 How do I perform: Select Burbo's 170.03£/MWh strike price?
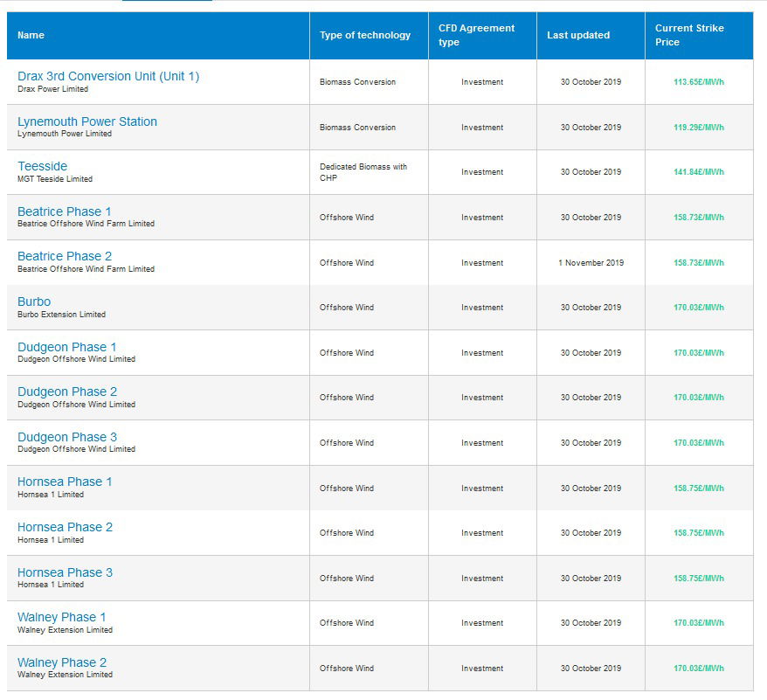tap(699, 308)
